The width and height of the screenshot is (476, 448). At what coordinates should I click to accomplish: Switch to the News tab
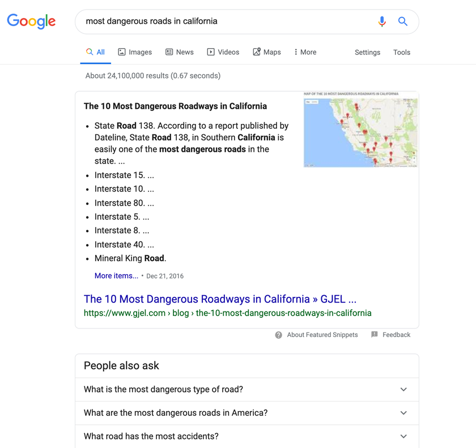tap(179, 52)
